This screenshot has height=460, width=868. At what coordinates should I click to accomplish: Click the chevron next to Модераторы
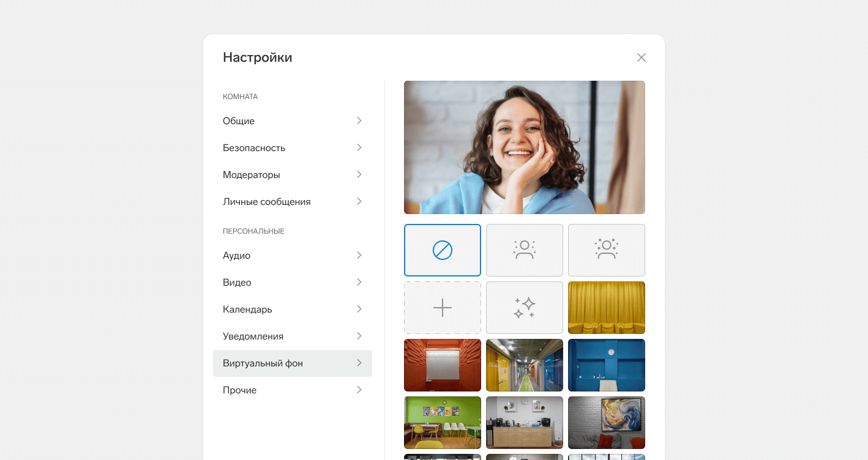(359, 174)
